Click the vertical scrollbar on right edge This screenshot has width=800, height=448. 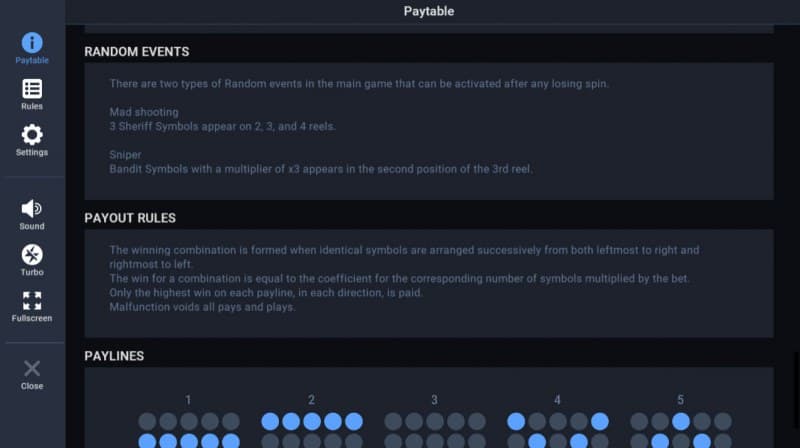[x=795, y=375]
